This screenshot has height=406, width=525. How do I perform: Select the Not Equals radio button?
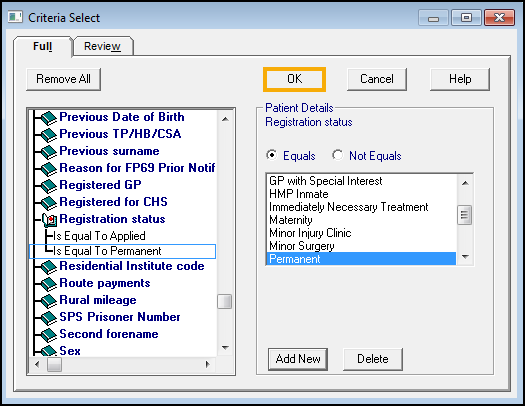coord(338,155)
